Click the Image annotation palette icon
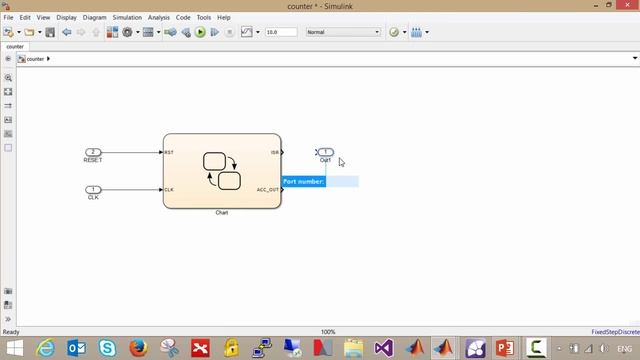Screen dimensions: 640x360 8,134
